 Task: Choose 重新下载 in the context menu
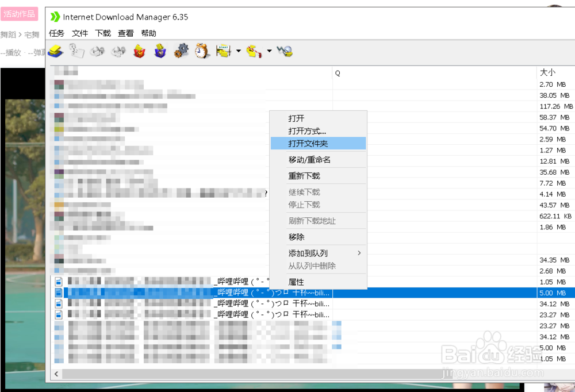click(319, 176)
